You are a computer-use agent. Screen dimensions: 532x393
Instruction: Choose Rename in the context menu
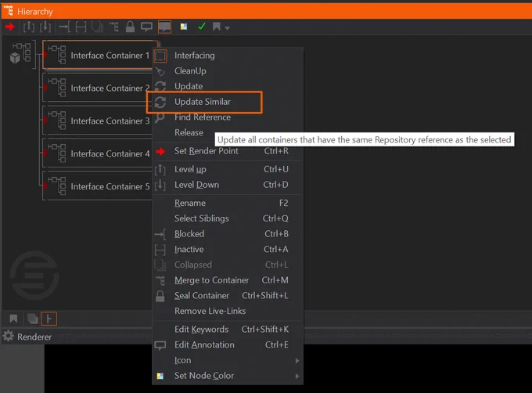(x=228, y=203)
